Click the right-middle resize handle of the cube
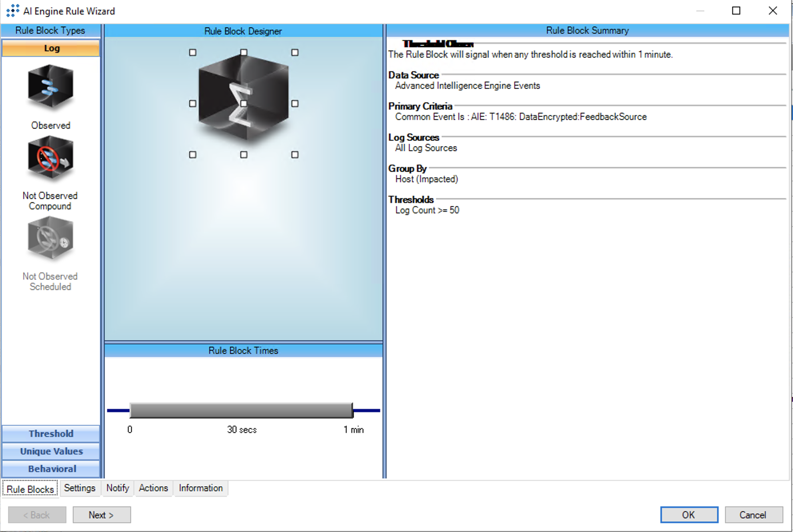This screenshot has height=532, width=793. pos(295,103)
